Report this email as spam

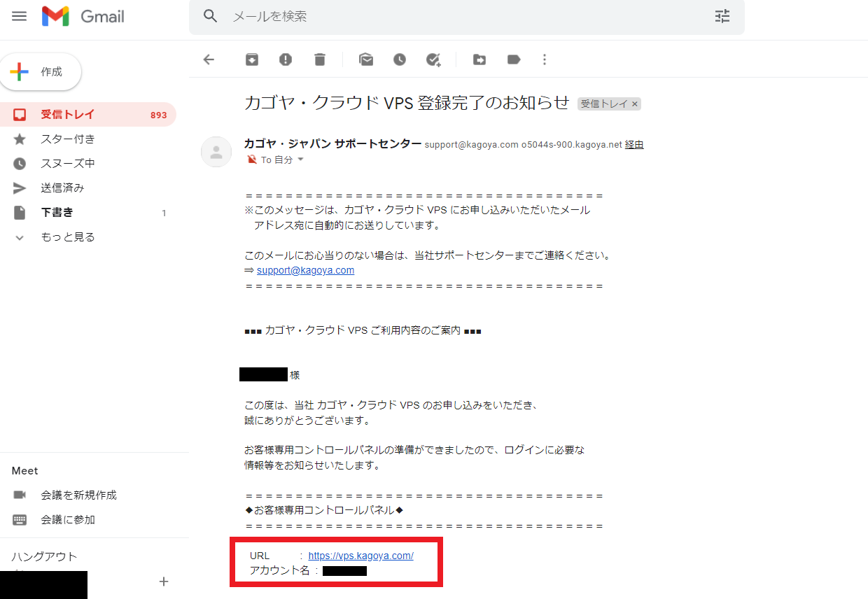tap(286, 59)
